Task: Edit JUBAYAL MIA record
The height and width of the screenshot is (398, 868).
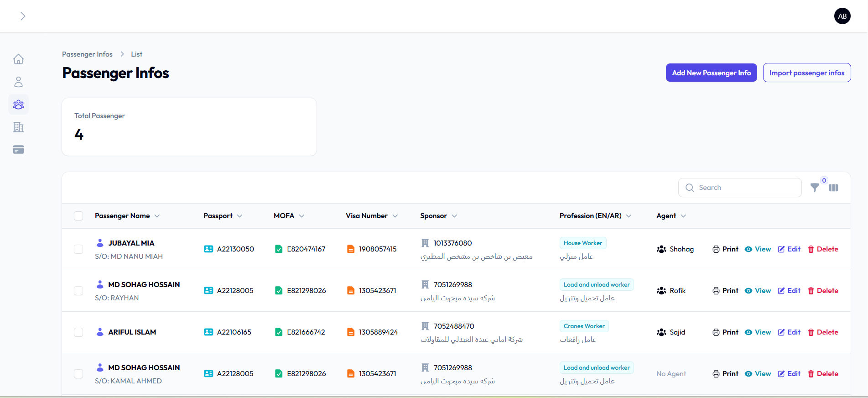Action: (789, 249)
